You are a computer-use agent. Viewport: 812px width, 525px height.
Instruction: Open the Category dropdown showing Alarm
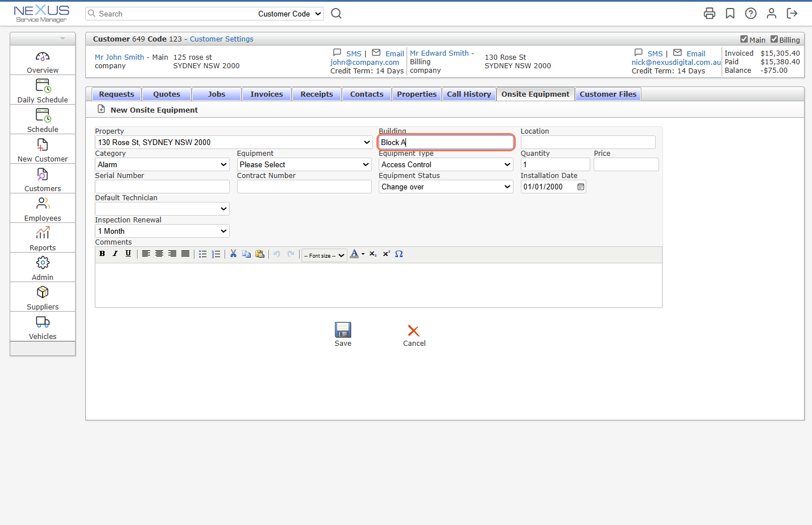click(162, 164)
